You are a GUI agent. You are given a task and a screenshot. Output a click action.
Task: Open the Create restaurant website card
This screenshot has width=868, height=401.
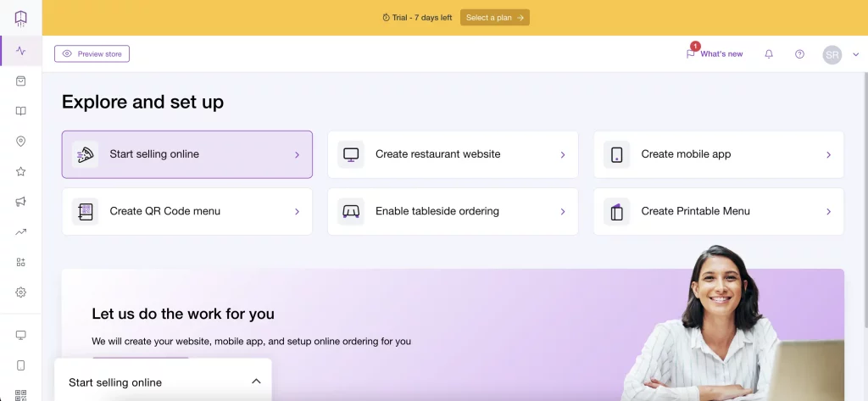(x=453, y=154)
